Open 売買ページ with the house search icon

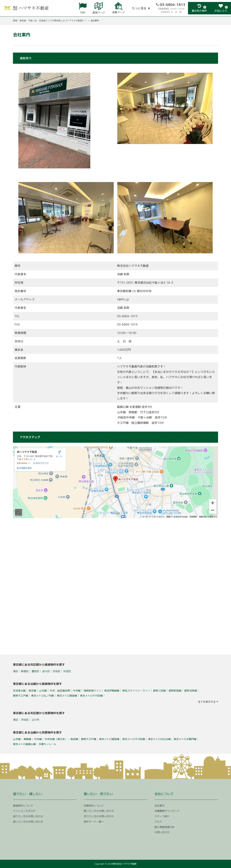point(118,8)
